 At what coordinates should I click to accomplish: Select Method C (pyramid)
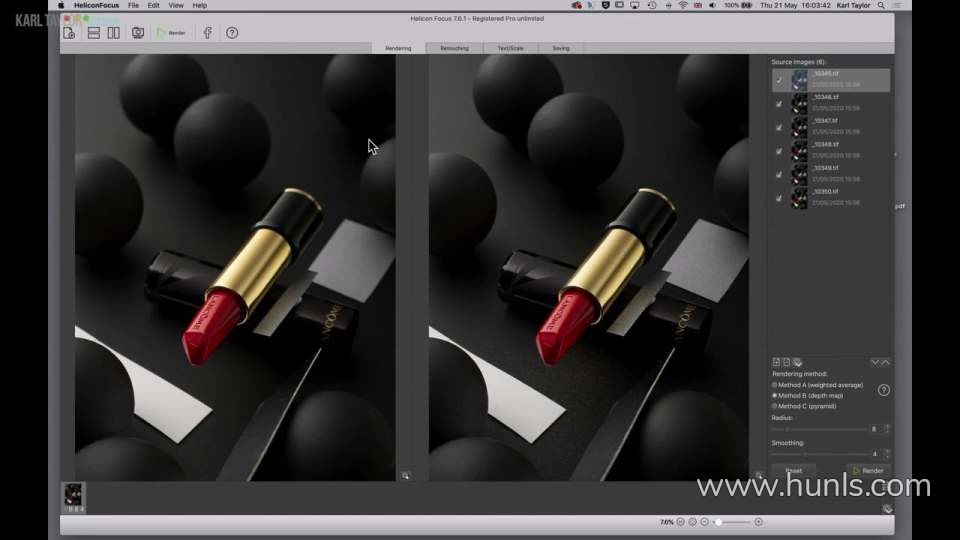pyautogui.click(x=804, y=406)
